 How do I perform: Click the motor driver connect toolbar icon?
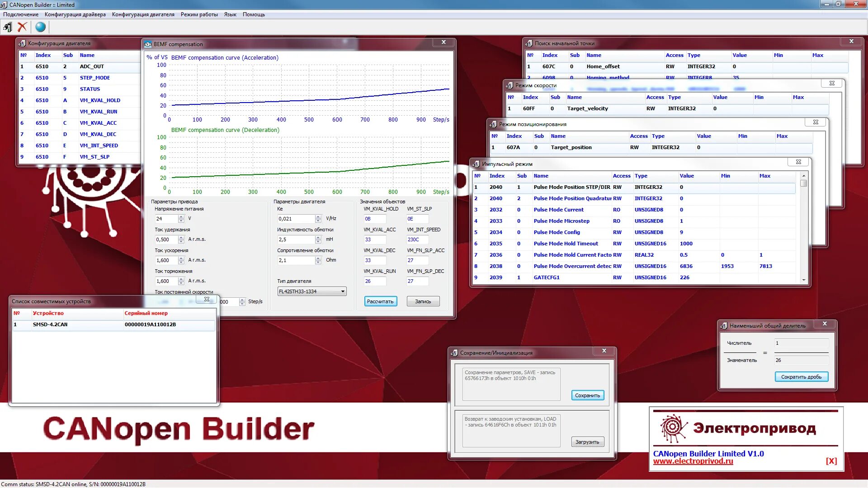point(8,27)
